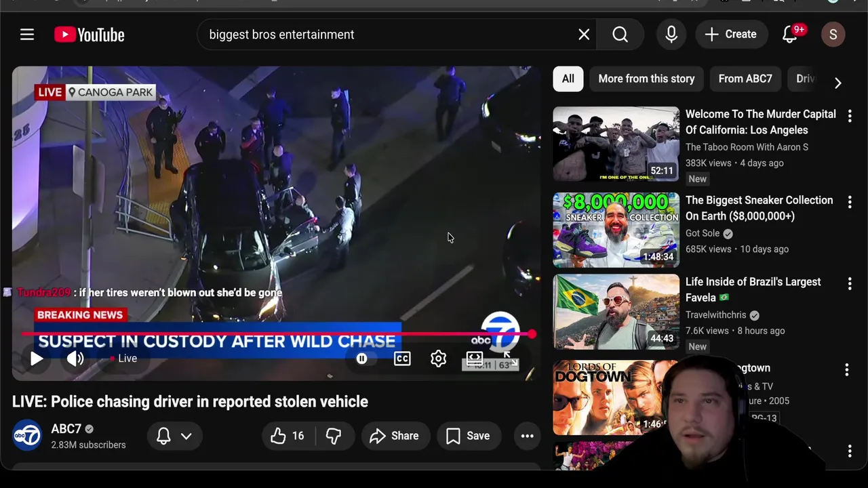Open the YouTube guide hamburger menu
This screenshot has height=488, width=868.
click(x=27, y=35)
